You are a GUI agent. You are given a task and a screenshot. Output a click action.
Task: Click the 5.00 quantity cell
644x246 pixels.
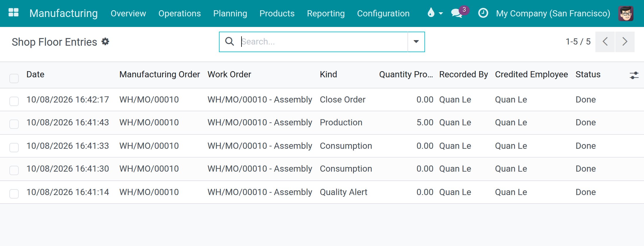tap(425, 122)
